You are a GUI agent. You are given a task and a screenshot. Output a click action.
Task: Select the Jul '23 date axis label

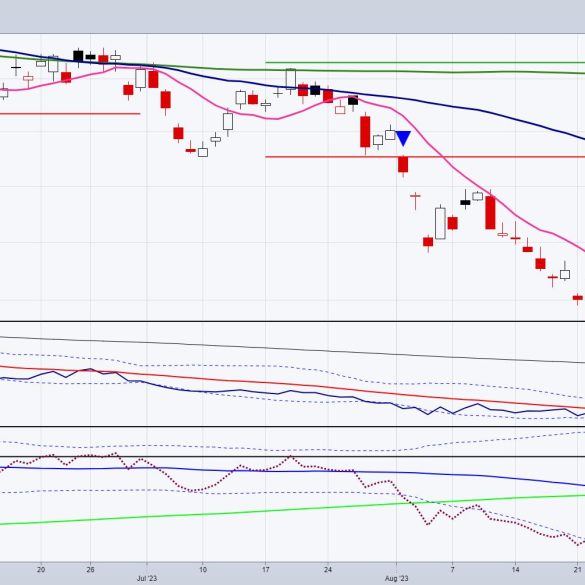[147, 579]
